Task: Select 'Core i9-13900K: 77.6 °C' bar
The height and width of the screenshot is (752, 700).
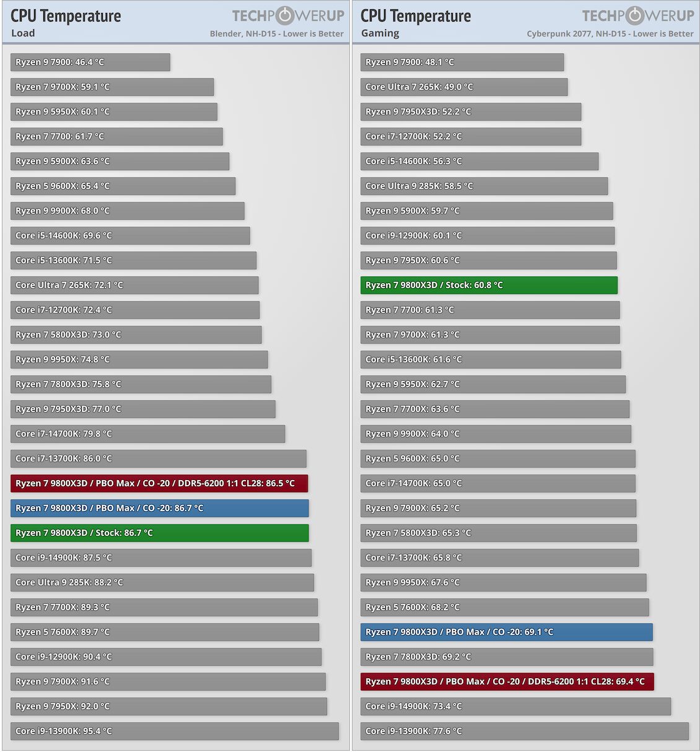Action: (525, 731)
